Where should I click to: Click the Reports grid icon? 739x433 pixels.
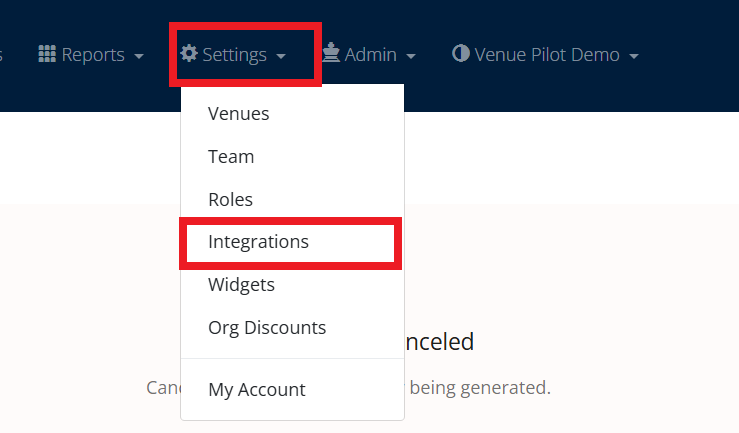pos(47,54)
